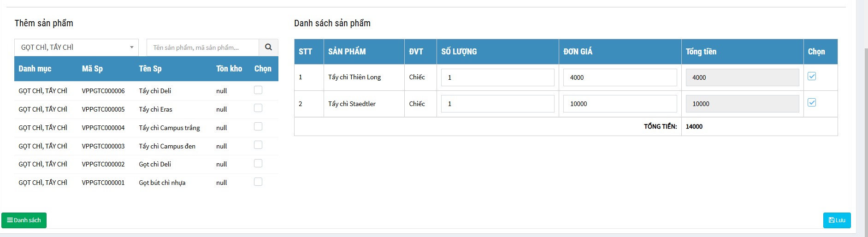This screenshot has width=868, height=237.
Task: Uncheck the Tẩy chì Staedtler row
Action: pyautogui.click(x=812, y=102)
